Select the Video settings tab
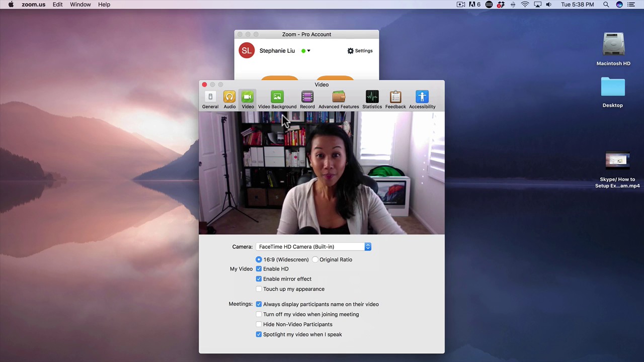Viewport: 644px width, 362px height. click(x=248, y=100)
